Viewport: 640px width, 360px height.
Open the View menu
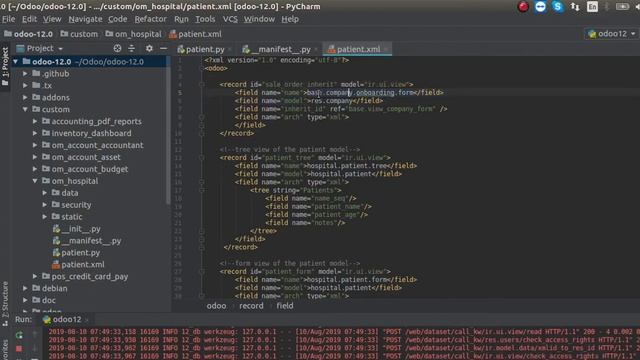click(x=52, y=19)
